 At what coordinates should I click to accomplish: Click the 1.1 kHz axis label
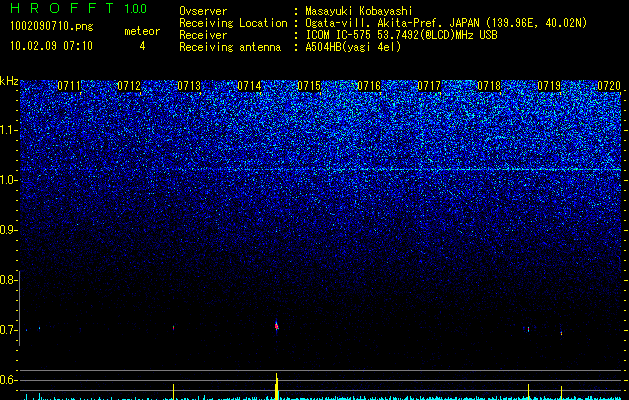click(x=9, y=130)
